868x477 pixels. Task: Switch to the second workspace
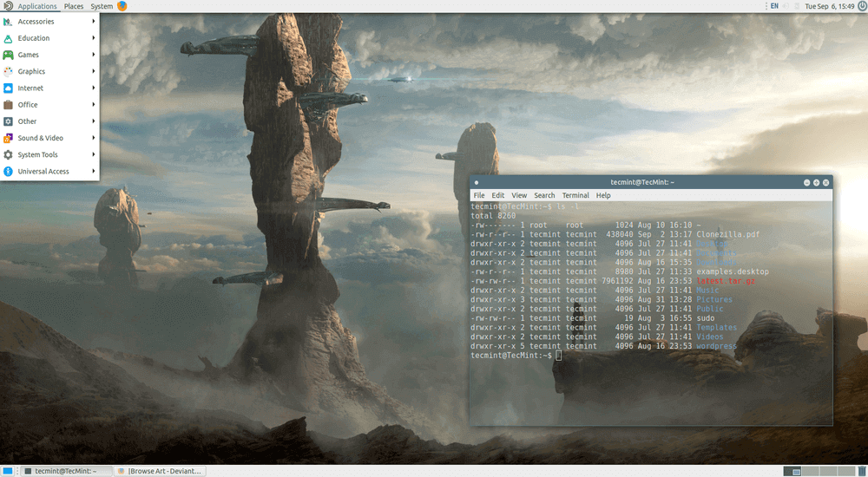pos(810,472)
